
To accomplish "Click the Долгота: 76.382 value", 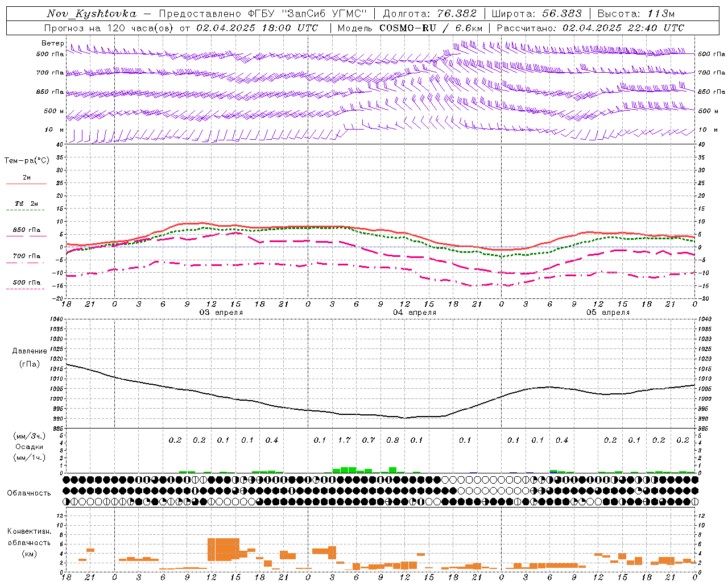I will click(431, 14).
